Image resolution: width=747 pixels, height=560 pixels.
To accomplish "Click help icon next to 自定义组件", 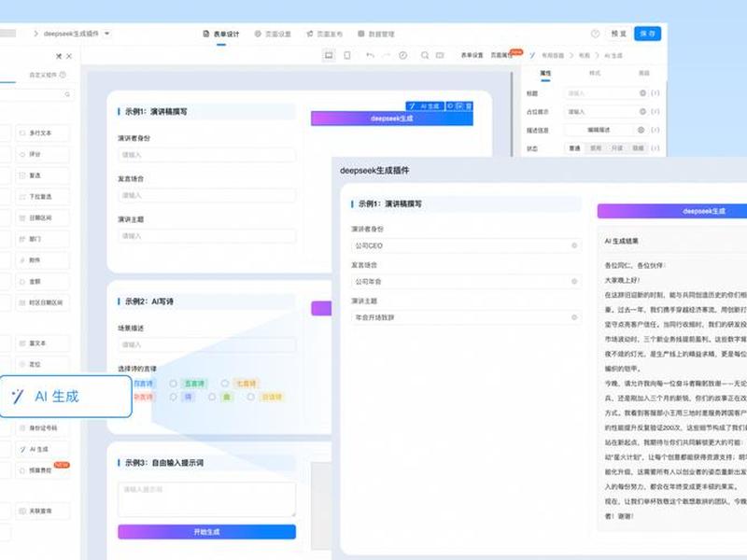I will point(63,75).
